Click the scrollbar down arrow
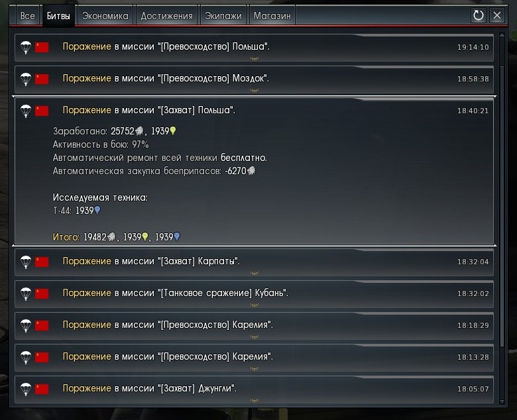This screenshot has height=420, width=517. pyautogui.click(x=502, y=402)
